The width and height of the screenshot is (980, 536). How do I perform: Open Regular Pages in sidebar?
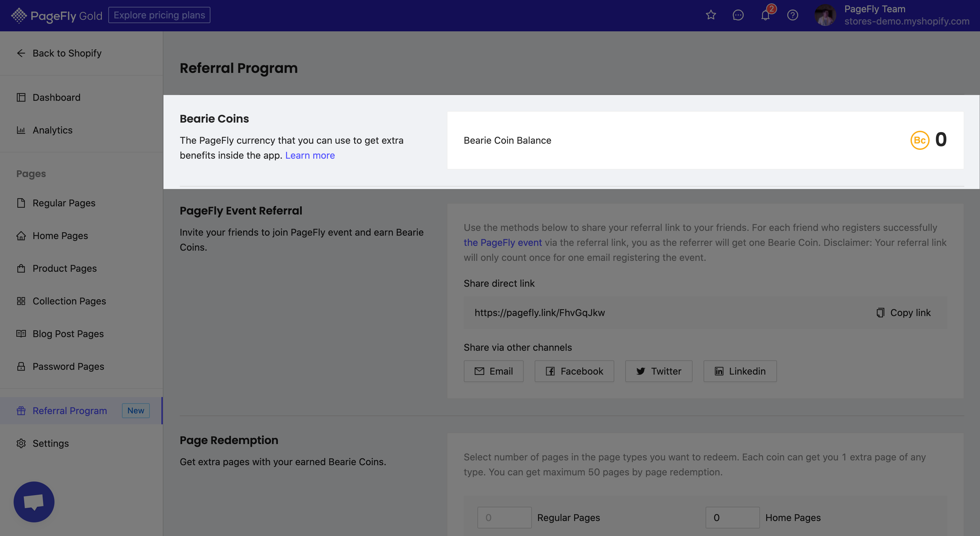[x=81, y=203]
